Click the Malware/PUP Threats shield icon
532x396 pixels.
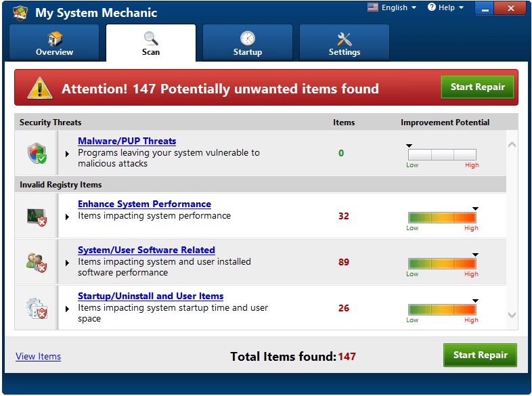pos(37,154)
